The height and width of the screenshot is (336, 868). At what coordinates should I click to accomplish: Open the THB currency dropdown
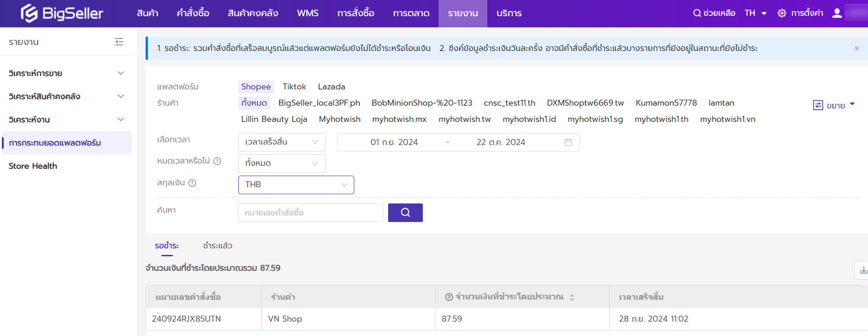(x=296, y=185)
